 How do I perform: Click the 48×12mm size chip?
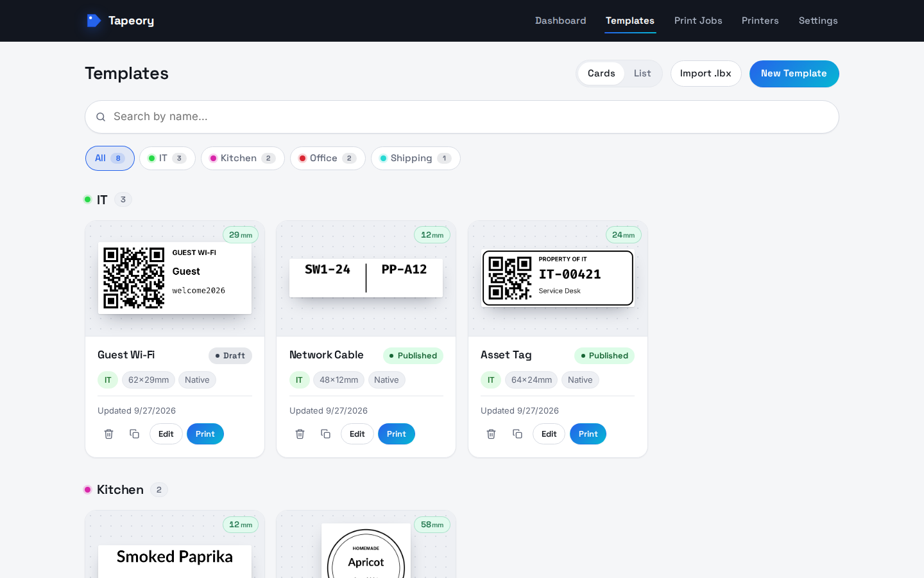pos(339,380)
